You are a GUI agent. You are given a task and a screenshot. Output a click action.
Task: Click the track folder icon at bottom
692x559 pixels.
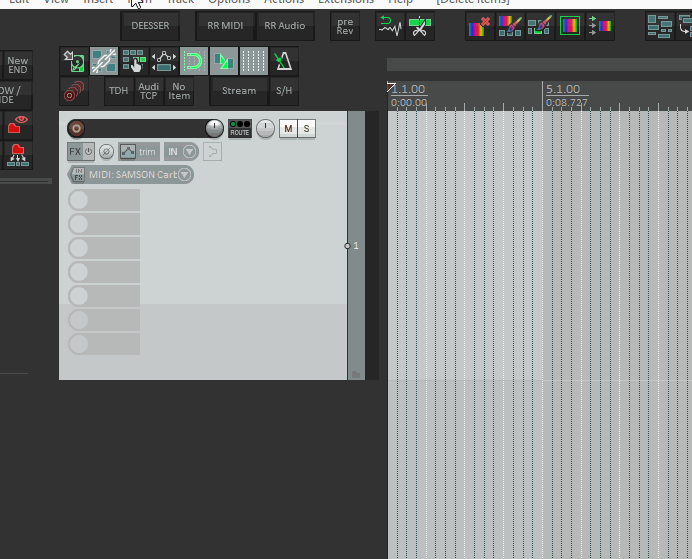point(356,375)
